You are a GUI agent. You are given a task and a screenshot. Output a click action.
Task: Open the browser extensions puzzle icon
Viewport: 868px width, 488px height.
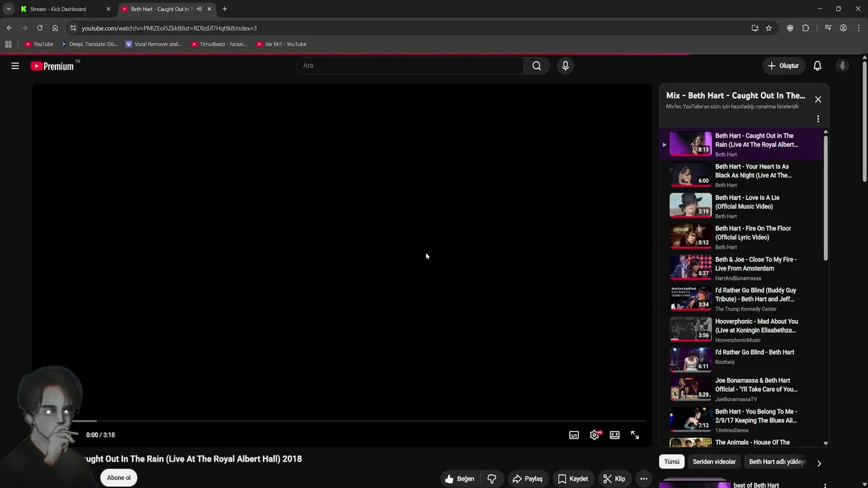point(806,28)
